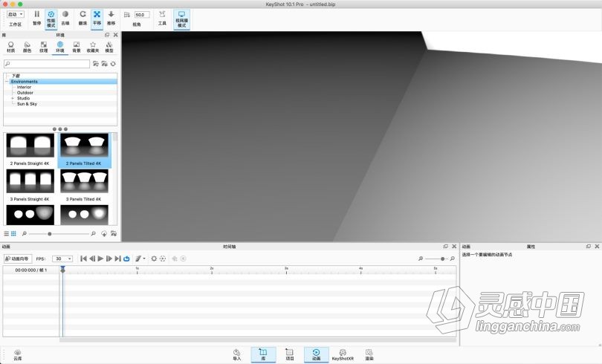
Task: Switch to the Backplates (背景) library tab
Action: point(77,48)
